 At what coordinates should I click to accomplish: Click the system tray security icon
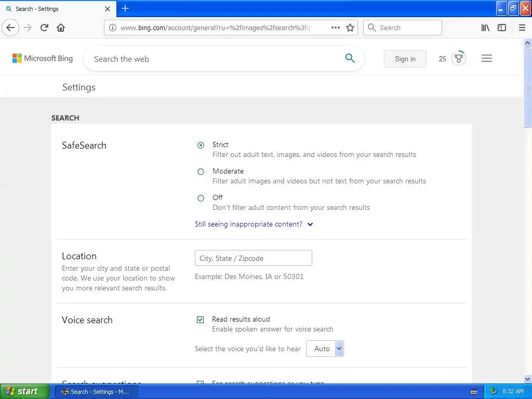tap(493, 392)
